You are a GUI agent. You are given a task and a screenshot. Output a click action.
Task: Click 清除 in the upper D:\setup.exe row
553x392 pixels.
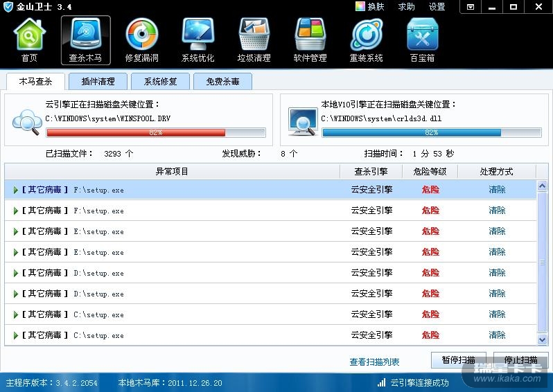tap(497, 273)
